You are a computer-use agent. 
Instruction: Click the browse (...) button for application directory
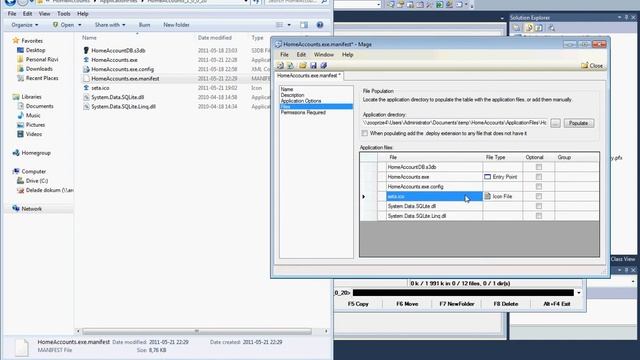click(x=555, y=123)
